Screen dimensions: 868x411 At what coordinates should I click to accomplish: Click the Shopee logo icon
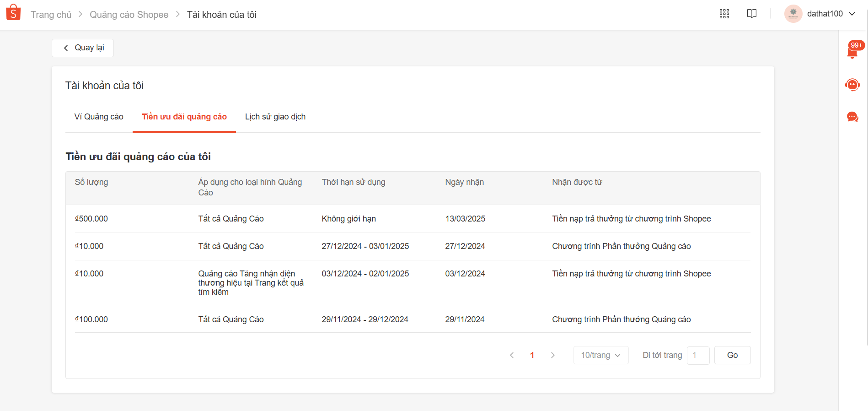[x=13, y=13]
